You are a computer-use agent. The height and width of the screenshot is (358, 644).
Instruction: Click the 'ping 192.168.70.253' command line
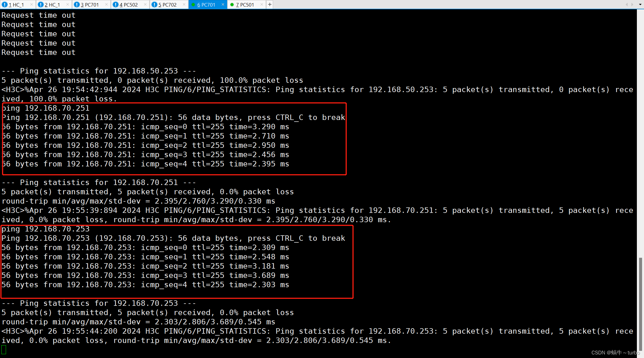click(46, 229)
